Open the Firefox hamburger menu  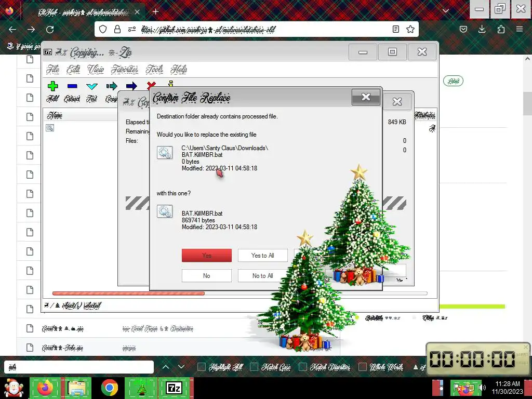coord(520,29)
